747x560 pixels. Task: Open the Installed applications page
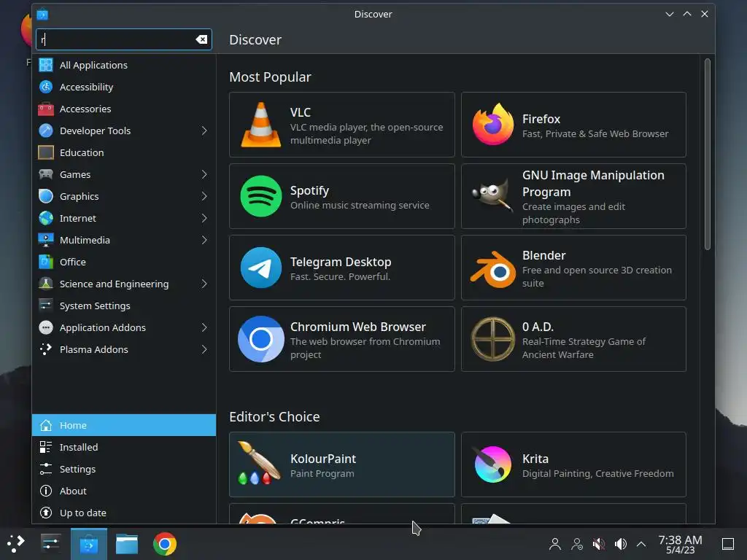click(124, 447)
